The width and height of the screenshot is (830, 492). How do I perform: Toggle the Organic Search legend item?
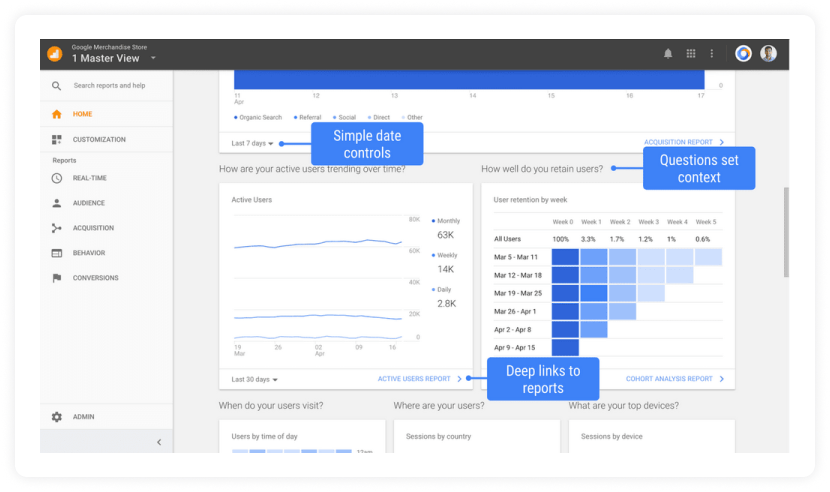point(258,118)
